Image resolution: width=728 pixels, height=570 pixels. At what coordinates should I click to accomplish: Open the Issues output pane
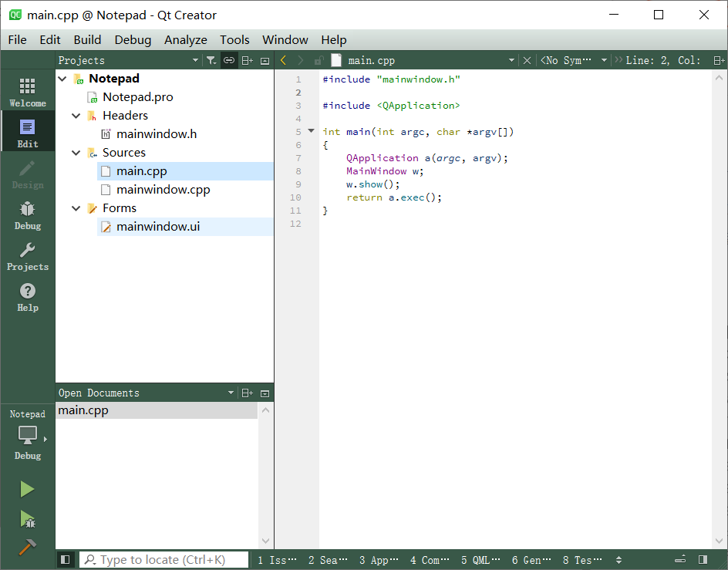(277, 560)
